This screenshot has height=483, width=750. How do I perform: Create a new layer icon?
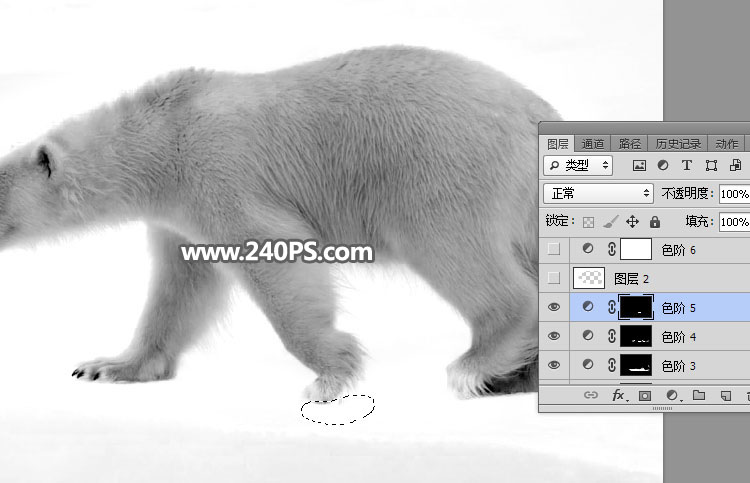tap(726, 395)
